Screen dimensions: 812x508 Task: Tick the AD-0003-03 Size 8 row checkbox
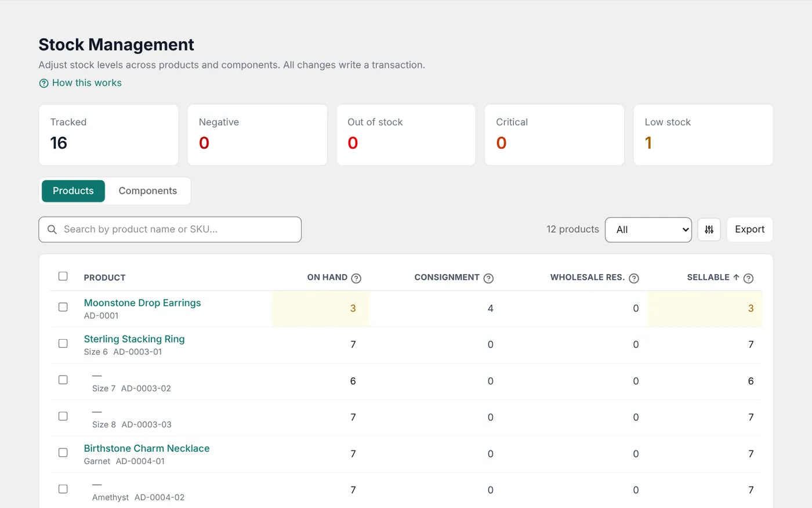[x=63, y=416]
